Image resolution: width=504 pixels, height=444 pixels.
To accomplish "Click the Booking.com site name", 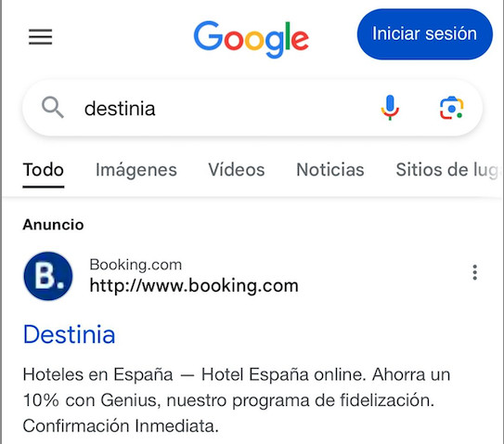I will coord(136,265).
